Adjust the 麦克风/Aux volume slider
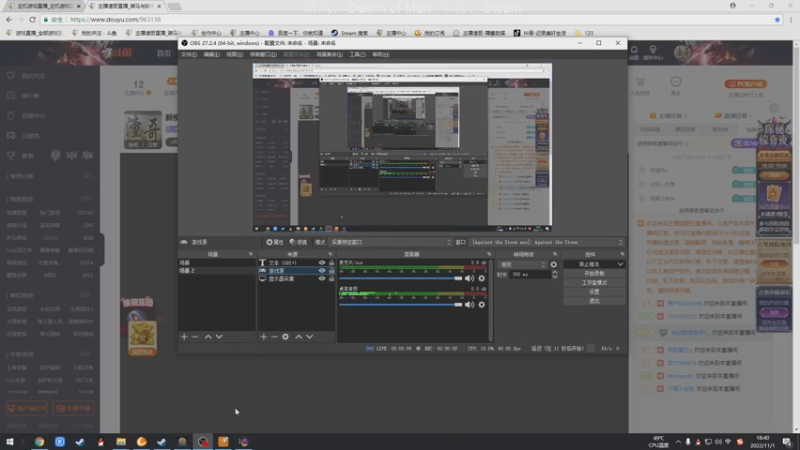 coord(401,279)
